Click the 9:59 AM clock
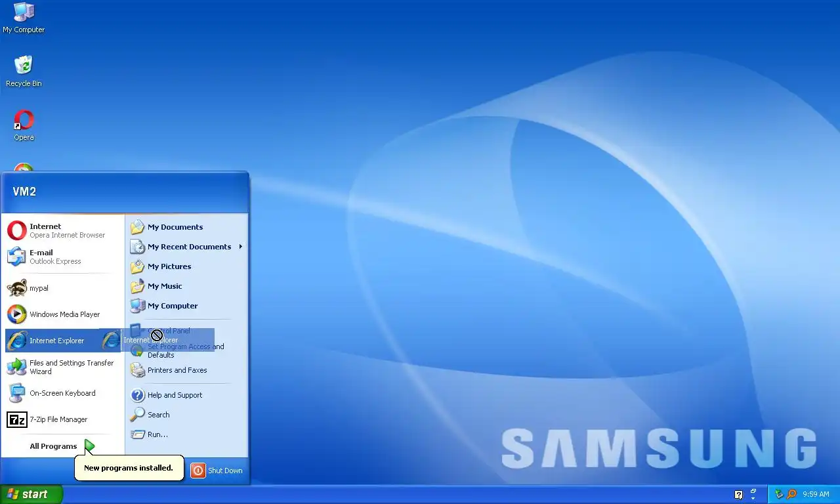This screenshot has height=504, width=840. (x=816, y=495)
